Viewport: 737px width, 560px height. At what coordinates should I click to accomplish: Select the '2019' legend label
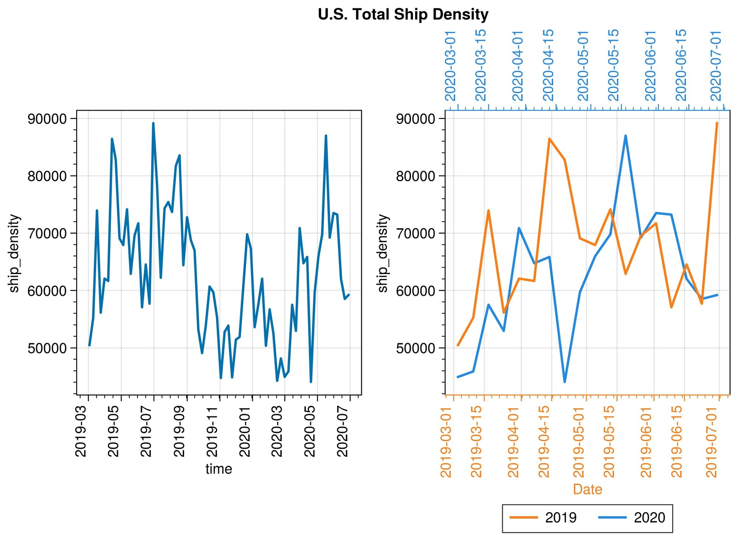coord(561,518)
